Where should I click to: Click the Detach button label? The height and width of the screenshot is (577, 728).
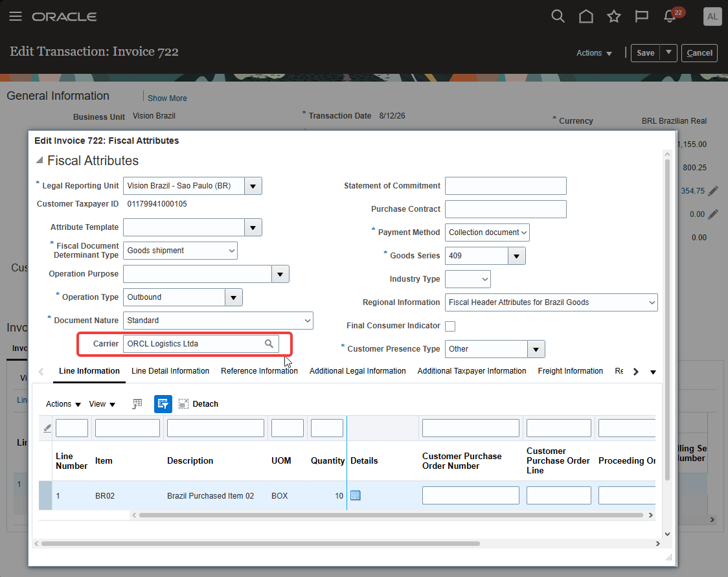(205, 404)
